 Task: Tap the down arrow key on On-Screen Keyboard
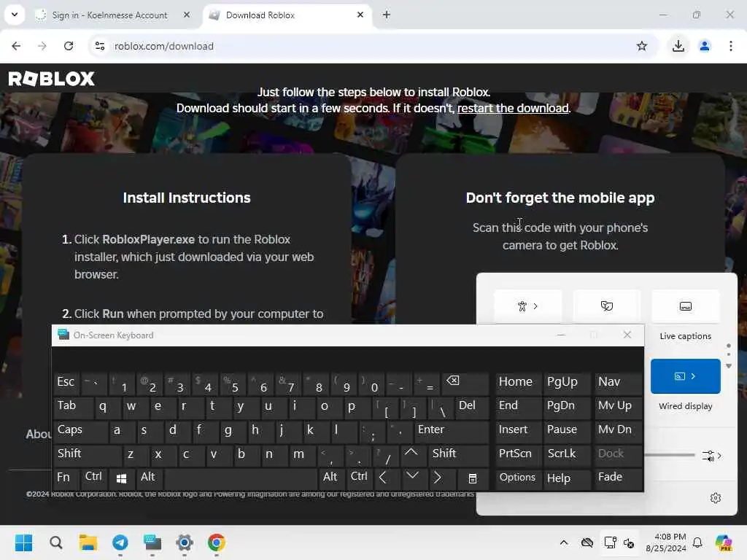[413, 478]
